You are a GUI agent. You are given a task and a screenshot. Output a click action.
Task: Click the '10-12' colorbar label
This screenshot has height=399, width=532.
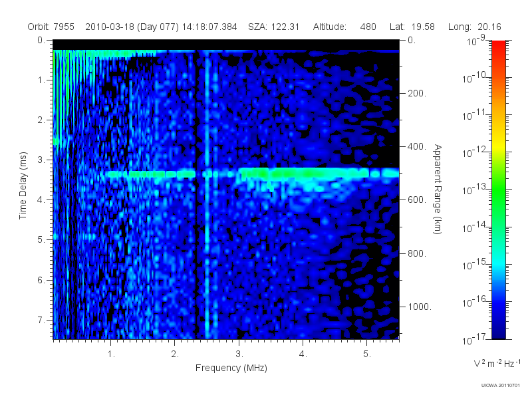[475, 152]
